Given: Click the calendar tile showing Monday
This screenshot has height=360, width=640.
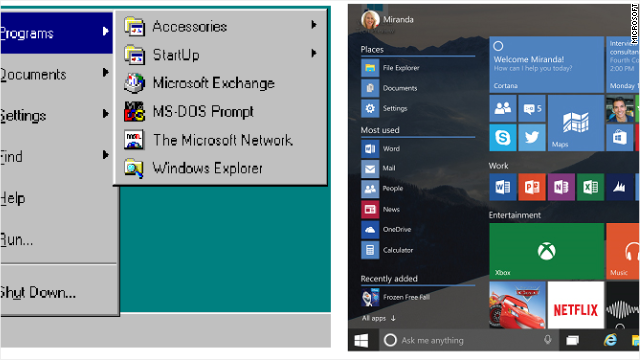Looking at the screenshot, I should (623, 64).
